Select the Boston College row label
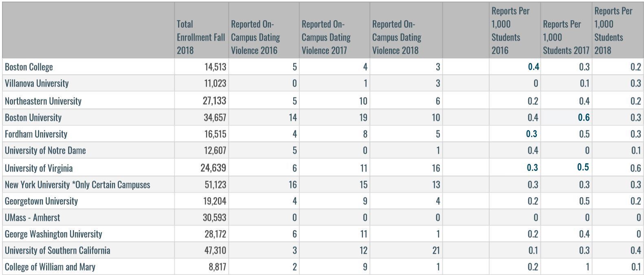The width and height of the screenshot is (644, 275). 29,67
